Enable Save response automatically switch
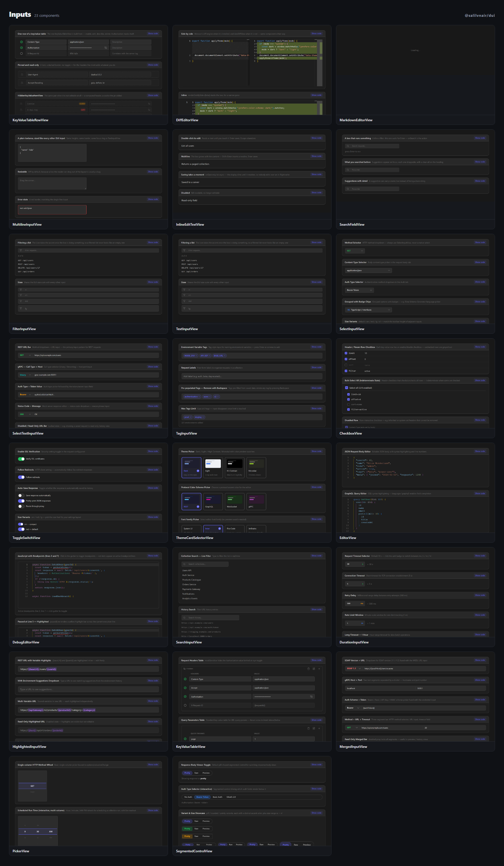The width and height of the screenshot is (504, 866). (x=21, y=496)
